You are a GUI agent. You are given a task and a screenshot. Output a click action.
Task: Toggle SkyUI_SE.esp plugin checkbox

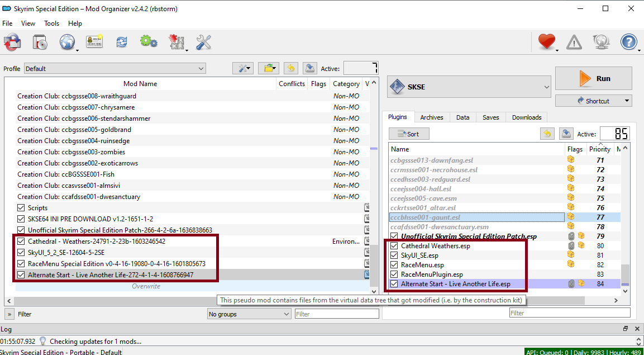pos(394,255)
